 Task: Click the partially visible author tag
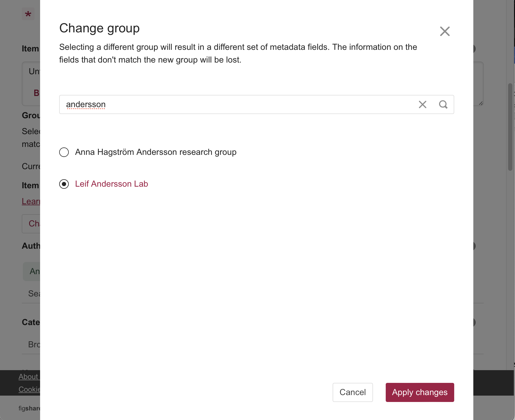32,271
